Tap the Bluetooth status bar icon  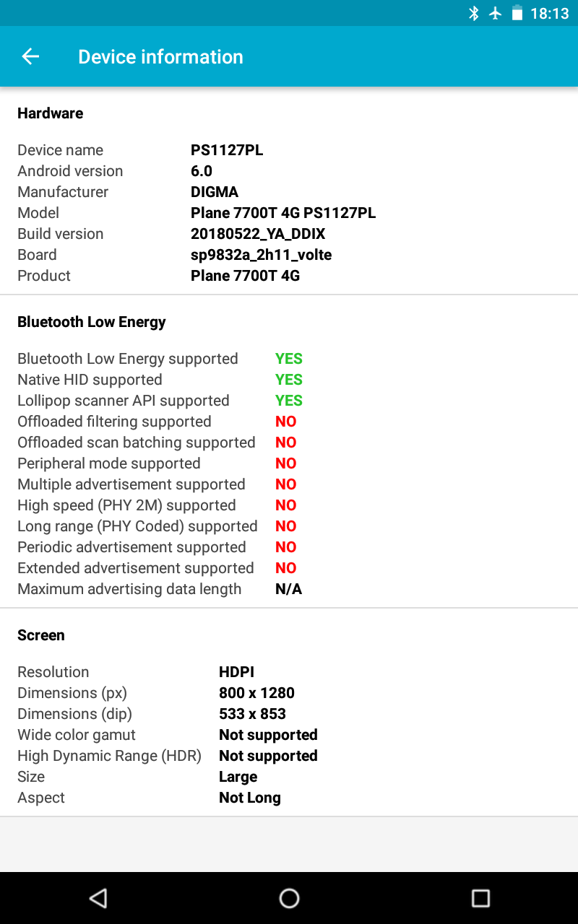point(474,13)
